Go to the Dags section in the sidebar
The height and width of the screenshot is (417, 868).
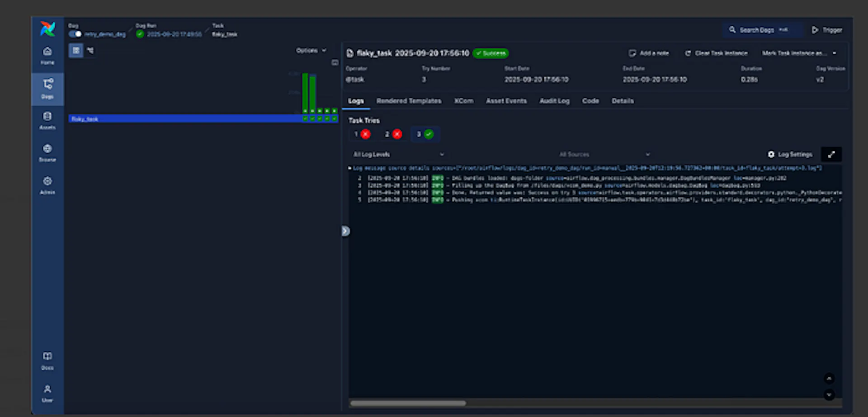click(47, 89)
